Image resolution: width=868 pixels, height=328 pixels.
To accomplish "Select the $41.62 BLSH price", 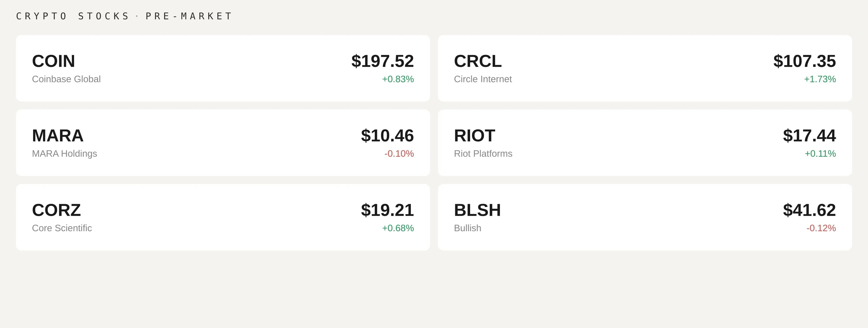I will pyautogui.click(x=809, y=210).
